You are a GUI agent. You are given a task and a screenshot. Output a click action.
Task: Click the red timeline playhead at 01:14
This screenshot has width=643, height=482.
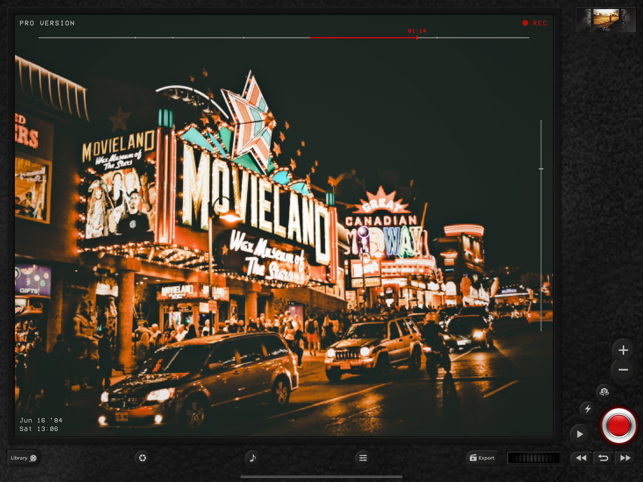417,38
